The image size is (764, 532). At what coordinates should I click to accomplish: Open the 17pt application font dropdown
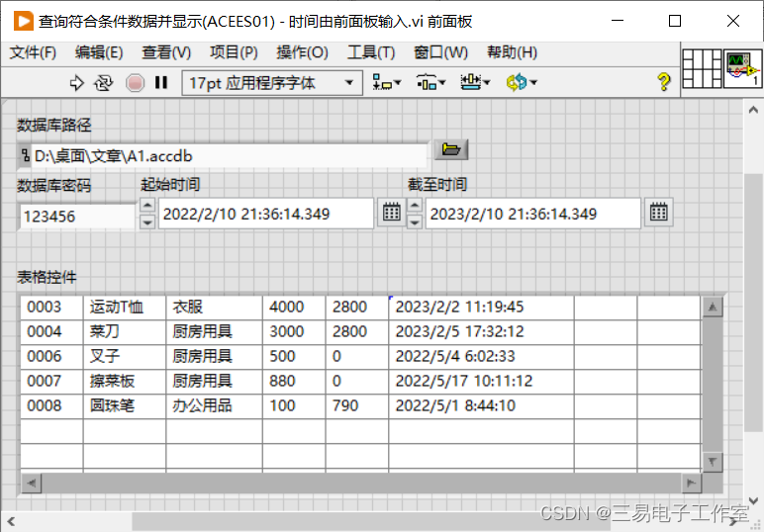click(272, 83)
